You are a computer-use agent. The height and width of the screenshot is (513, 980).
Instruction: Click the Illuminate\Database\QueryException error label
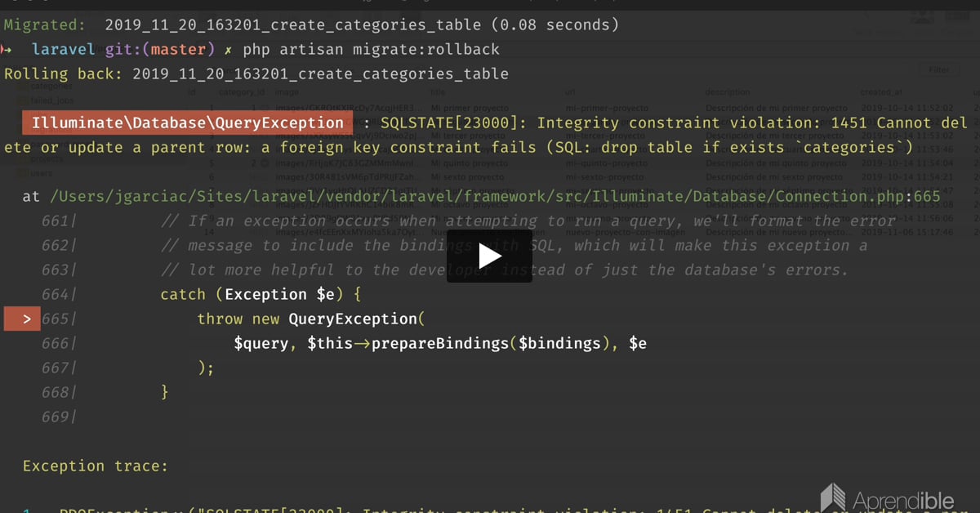pos(188,123)
